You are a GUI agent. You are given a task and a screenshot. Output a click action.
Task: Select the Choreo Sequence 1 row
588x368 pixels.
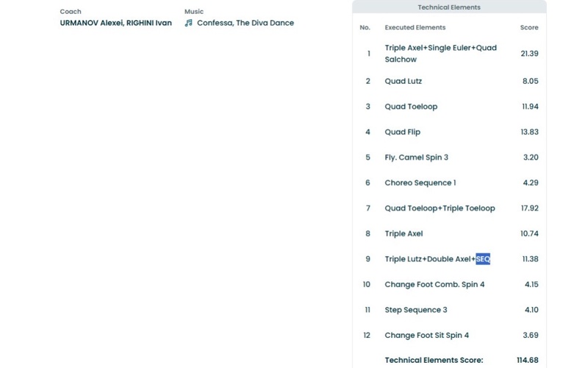pyautogui.click(x=420, y=183)
